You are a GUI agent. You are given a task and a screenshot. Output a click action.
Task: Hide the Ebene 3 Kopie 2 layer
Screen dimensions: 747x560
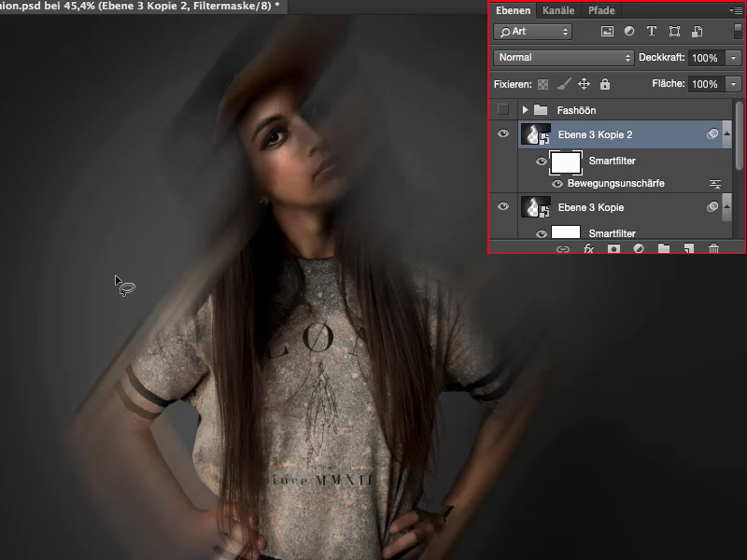[503, 133]
